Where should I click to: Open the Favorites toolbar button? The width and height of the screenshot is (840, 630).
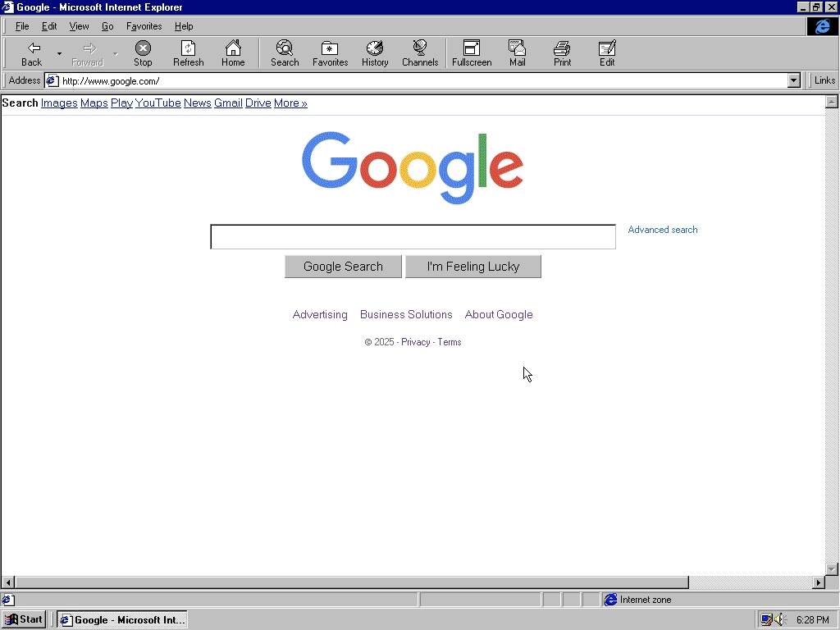click(x=330, y=53)
